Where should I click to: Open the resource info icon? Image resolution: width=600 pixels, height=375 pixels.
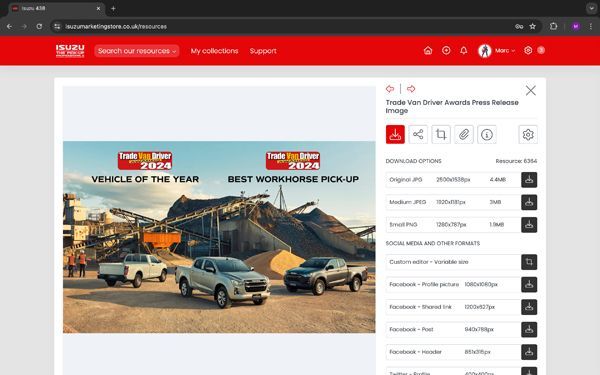(x=487, y=134)
